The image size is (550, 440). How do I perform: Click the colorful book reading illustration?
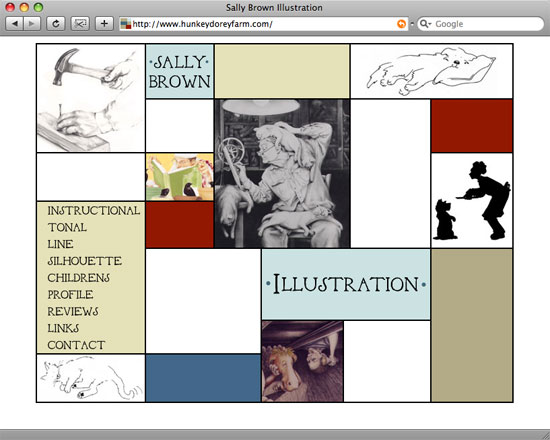[180, 177]
